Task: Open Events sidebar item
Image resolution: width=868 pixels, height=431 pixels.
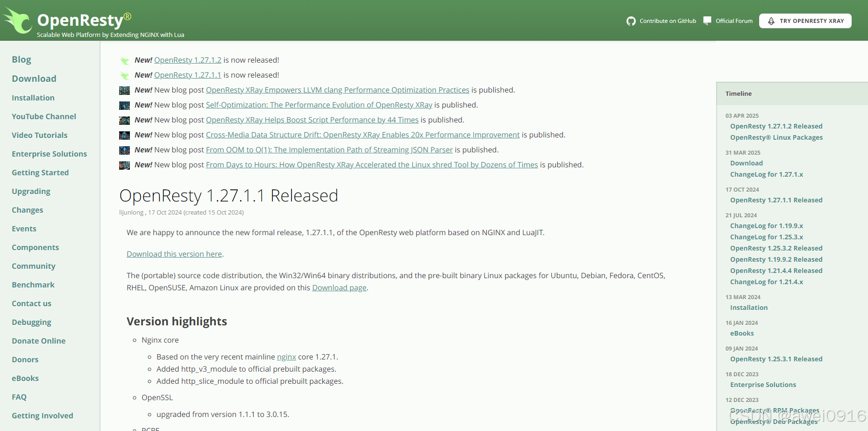Action: (x=24, y=229)
